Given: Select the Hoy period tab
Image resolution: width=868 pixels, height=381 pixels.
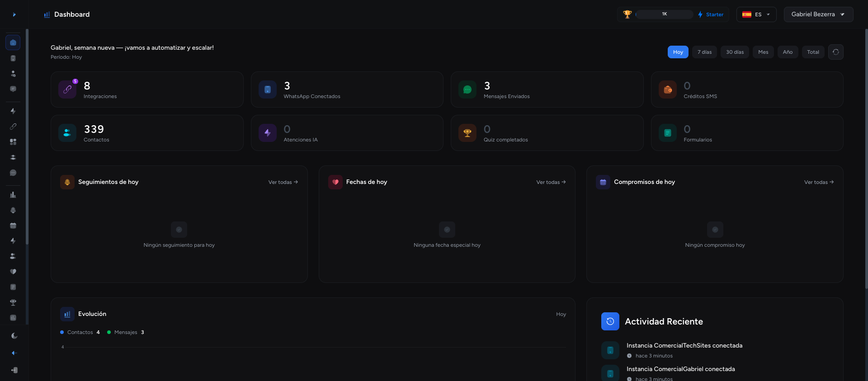Looking at the screenshot, I should (x=678, y=52).
